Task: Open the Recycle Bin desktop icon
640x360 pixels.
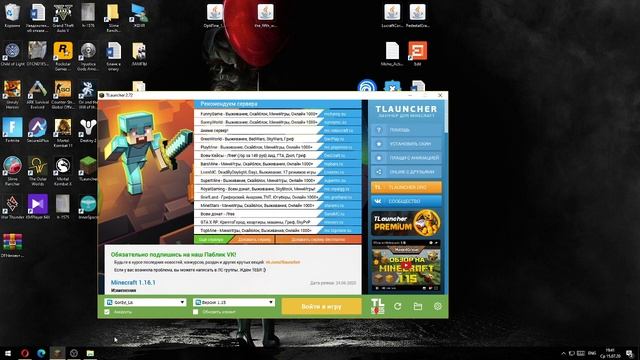Action: click(12, 16)
